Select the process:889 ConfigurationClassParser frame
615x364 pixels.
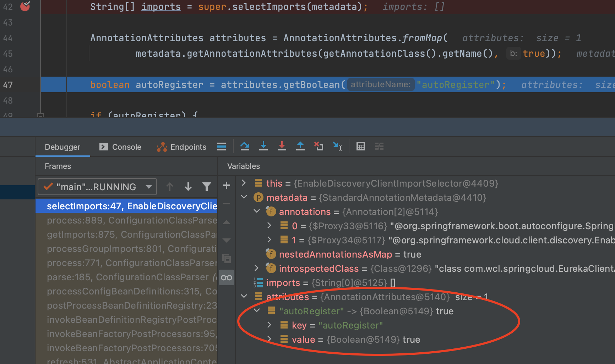pyautogui.click(x=126, y=220)
